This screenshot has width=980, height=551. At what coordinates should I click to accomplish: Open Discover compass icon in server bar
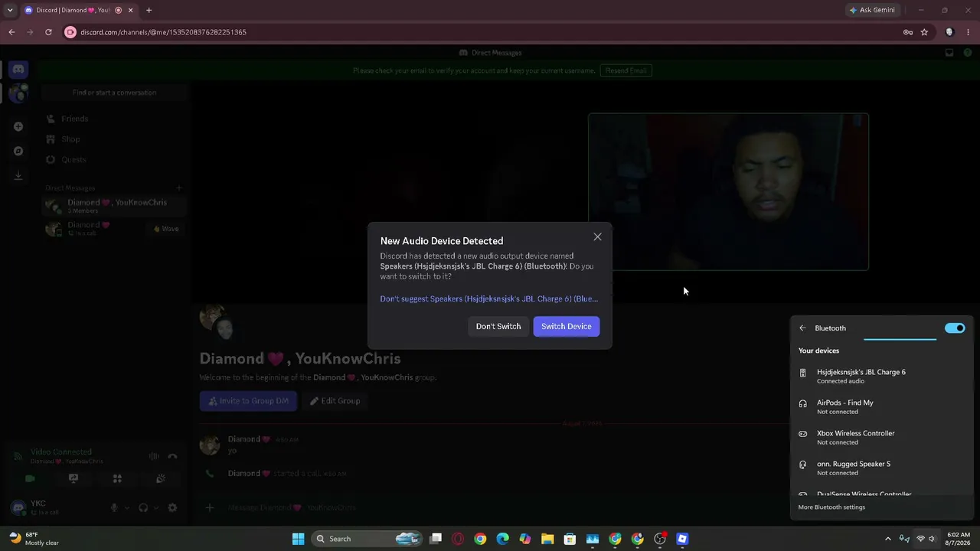[x=18, y=151]
